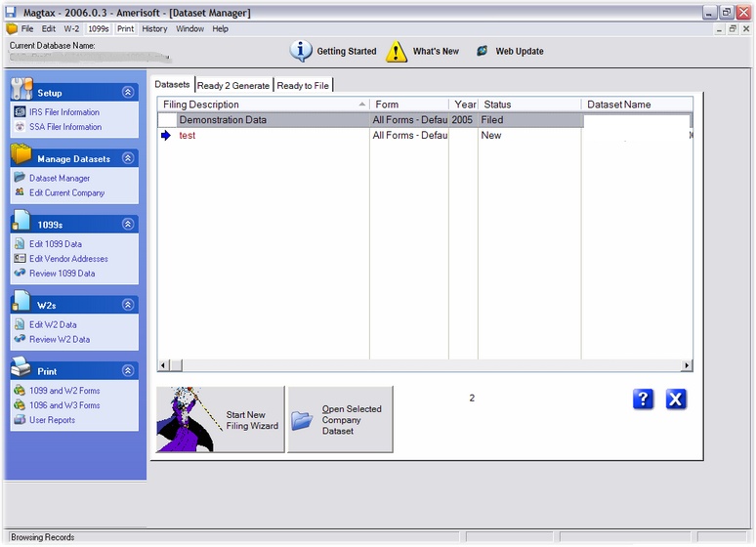Click the Dataset Manager folder icon in the sidebar
Image resolution: width=756 pixels, height=547 pixels.
pyautogui.click(x=21, y=178)
